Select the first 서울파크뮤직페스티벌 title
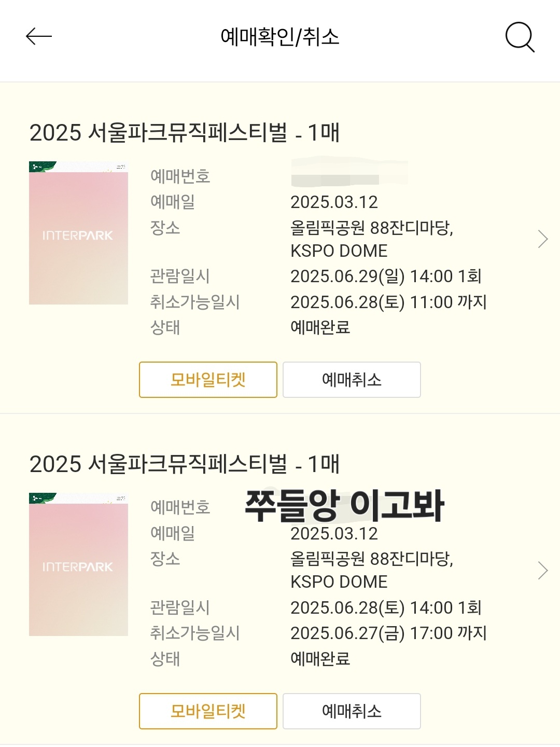The width and height of the screenshot is (560, 747). (184, 133)
